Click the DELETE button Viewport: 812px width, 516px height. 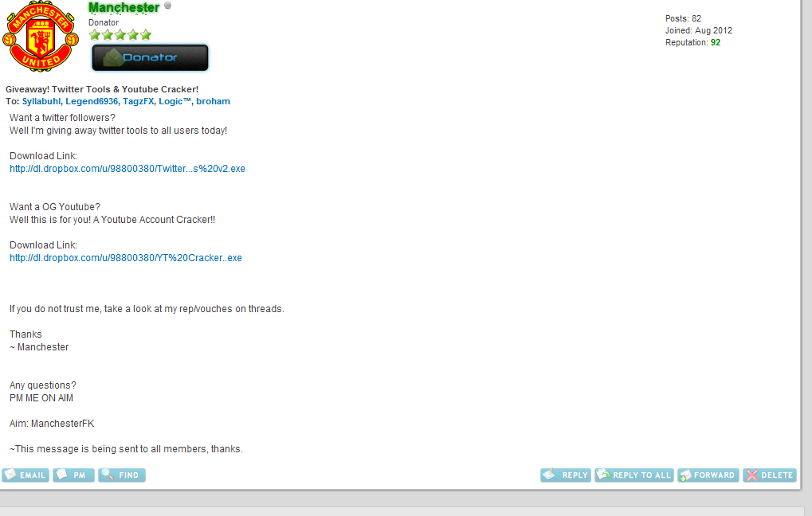[770, 475]
